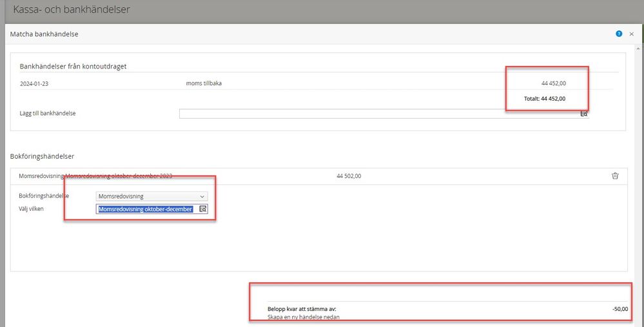
Task: Click the 'moms tillbaka' transaction description
Action: point(204,83)
